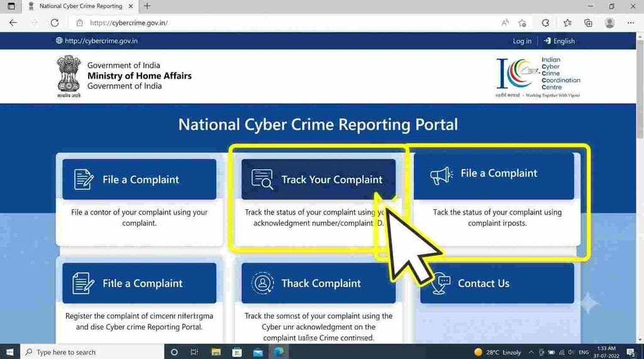This screenshot has width=644, height=359.
Task: Switch to Microsoft Edge on the taskbar
Action: click(x=279, y=352)
